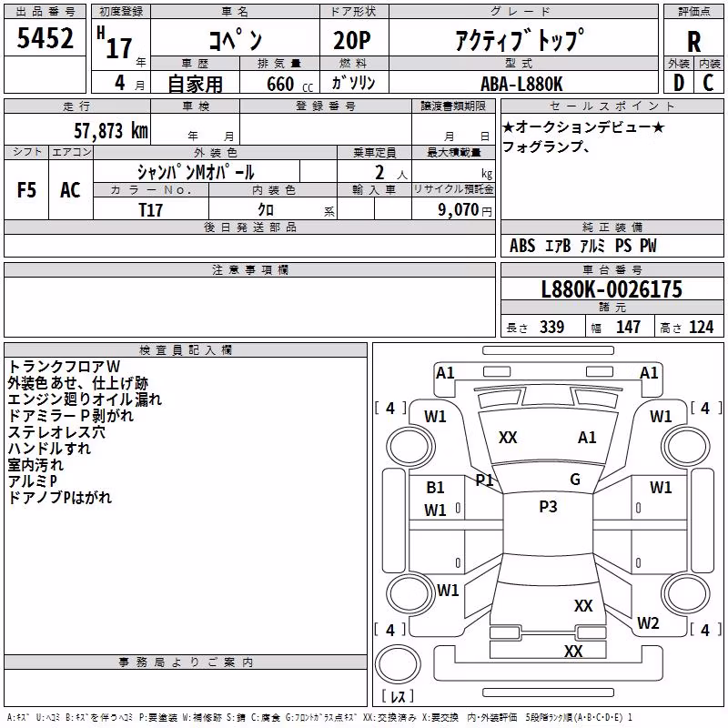The width and height of the screenshot is (728, 728).
Task: Select inspector note ドアノブPはがれ
Action: pos(60,498)
